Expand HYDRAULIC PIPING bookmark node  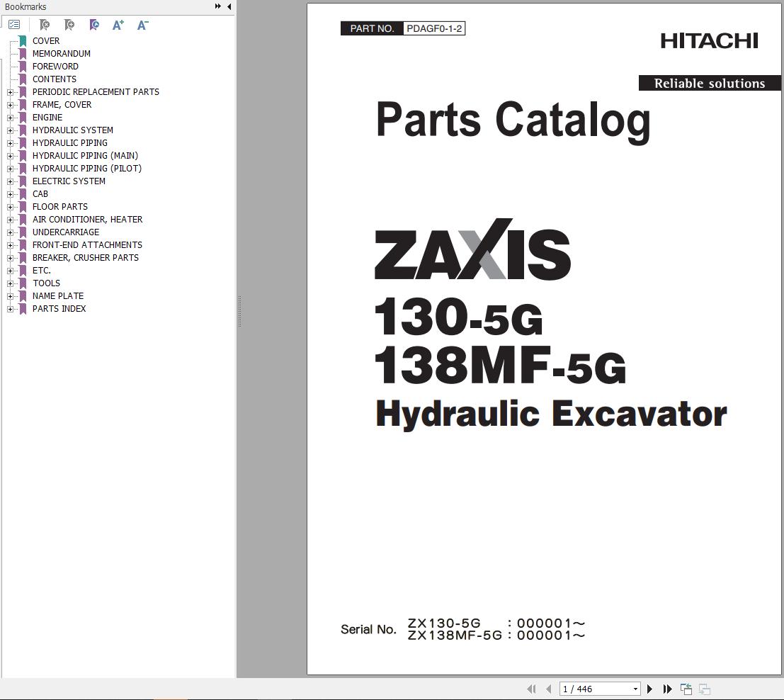10,143
